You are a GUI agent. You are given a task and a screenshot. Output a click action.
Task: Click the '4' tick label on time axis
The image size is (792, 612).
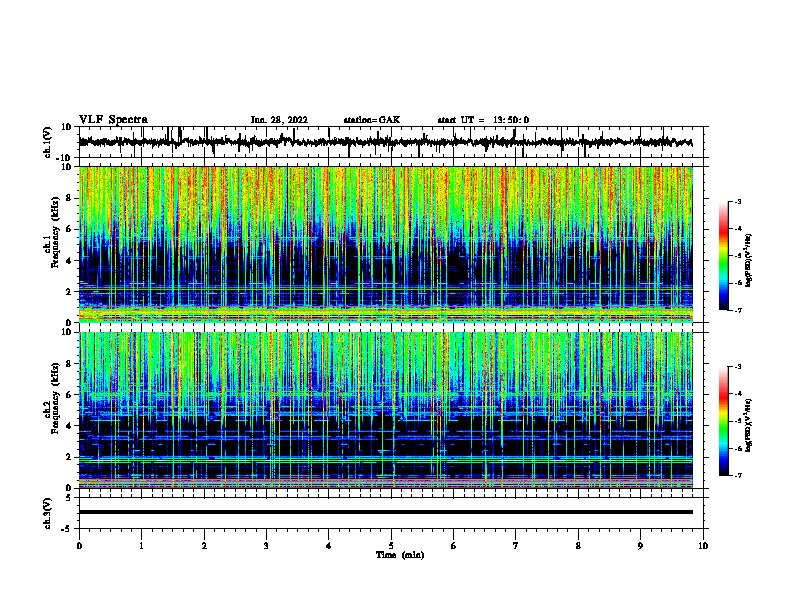(x=329, y=546)
